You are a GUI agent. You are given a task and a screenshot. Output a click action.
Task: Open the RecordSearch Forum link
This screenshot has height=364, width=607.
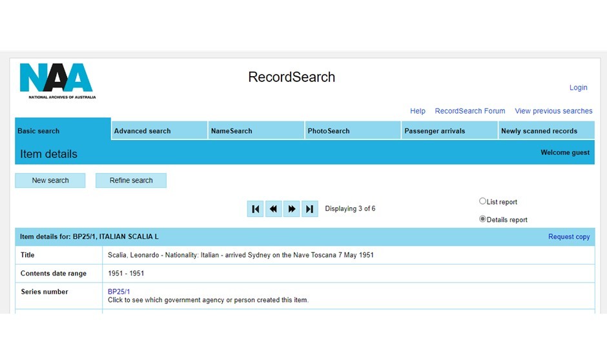[x=470, y=111]
